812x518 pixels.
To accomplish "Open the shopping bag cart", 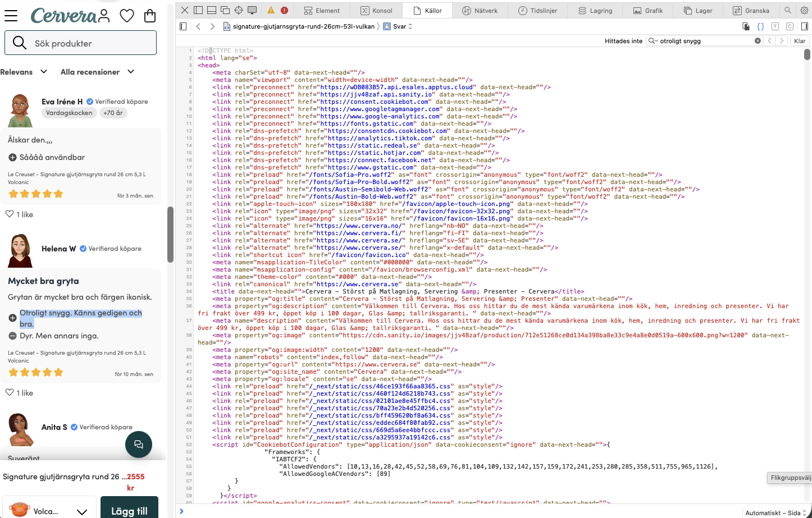I will click(150, 16).
